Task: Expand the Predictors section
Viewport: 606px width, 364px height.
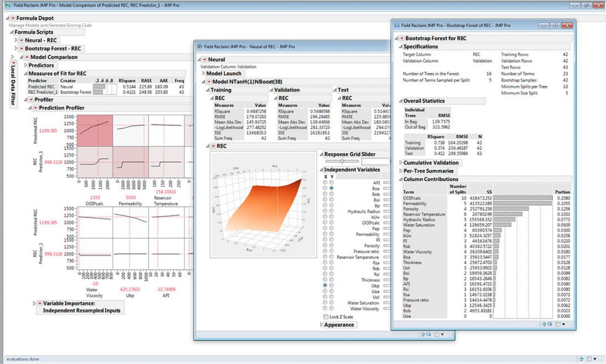Action: 26,65
